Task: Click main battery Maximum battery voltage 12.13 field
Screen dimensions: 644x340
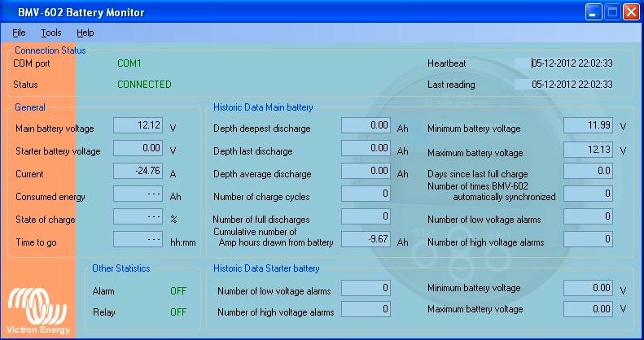Action: point(588,150)
